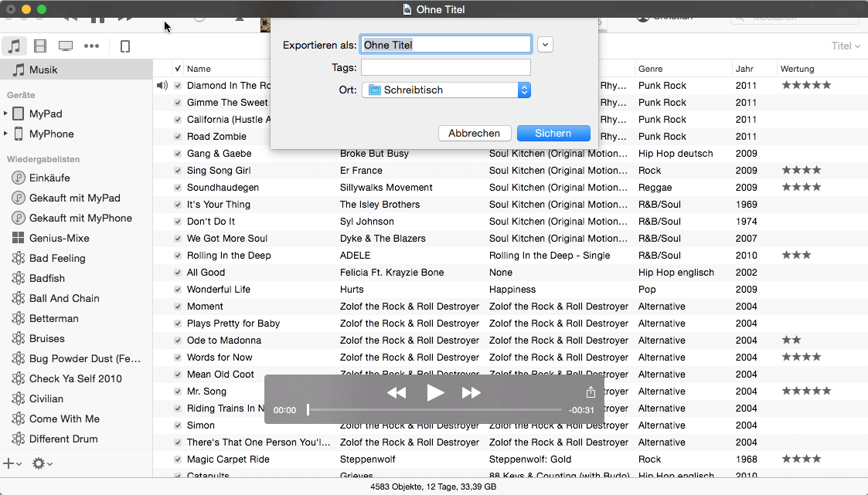
Task: Select the Musik media type icon
Action: [14, 46]
